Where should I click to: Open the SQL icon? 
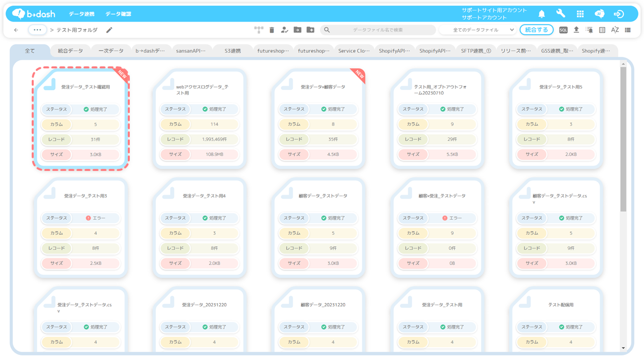pos(563,30)
